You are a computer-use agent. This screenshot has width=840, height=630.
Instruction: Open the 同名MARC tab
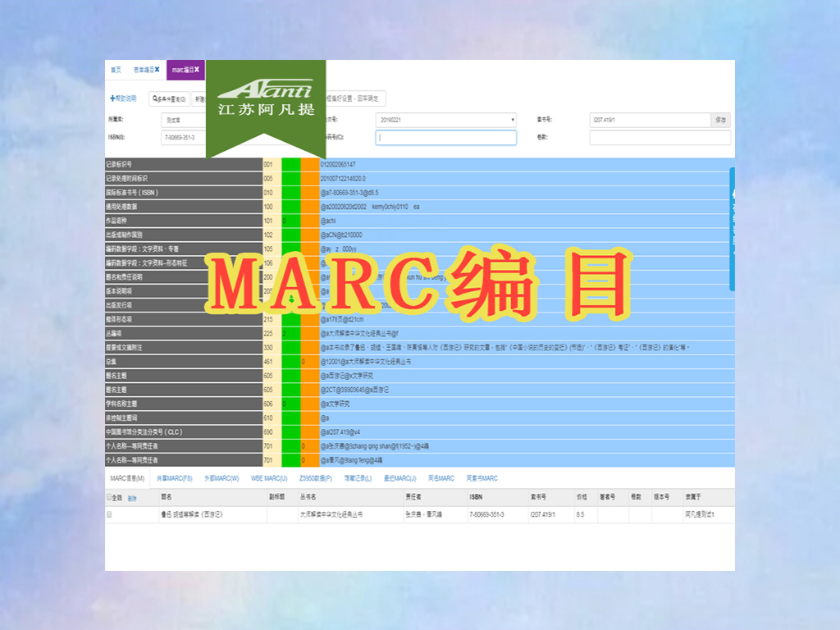point(441,478)
